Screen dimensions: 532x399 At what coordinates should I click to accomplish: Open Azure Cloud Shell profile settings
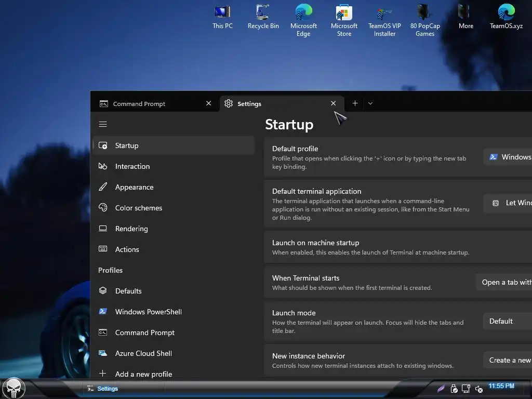pyautogui.click(x=174, y=353)
